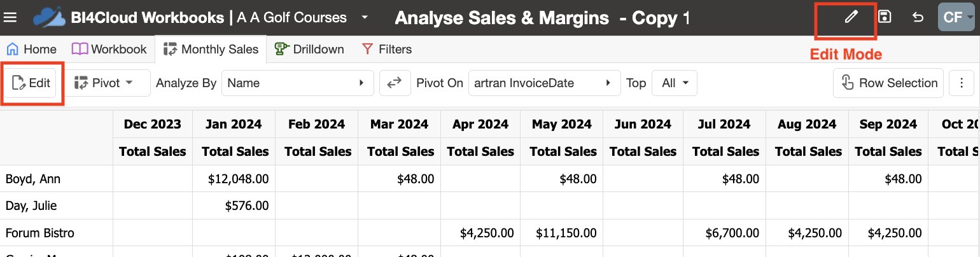This screenshot has width=980, height=257.
Task: Open the CF user account menu
Action: tap(956, 17)
